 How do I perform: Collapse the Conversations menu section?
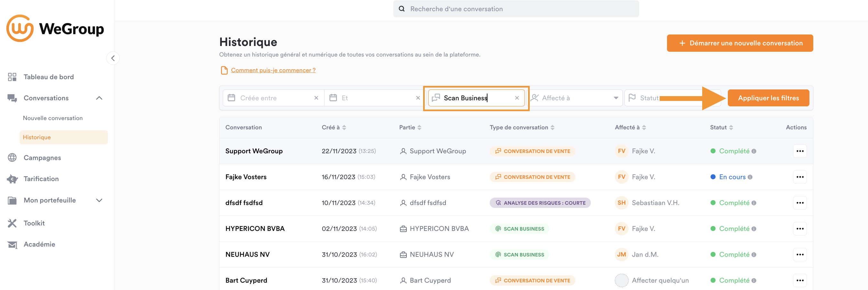[99, 98]
